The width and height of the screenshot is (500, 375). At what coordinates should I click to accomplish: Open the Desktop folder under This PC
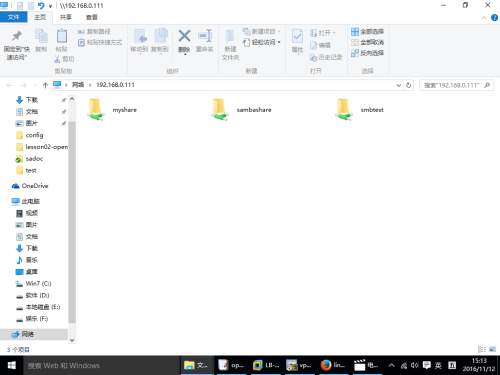(27, 272)
